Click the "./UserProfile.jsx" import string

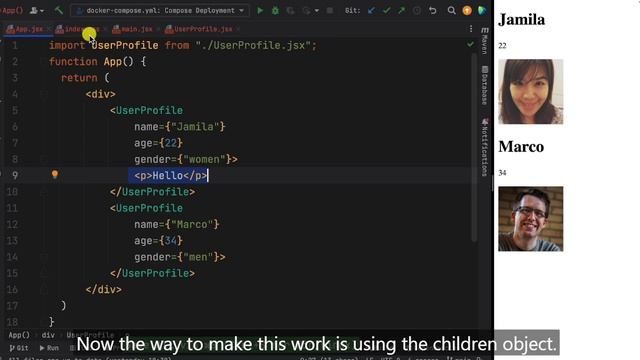[253, 45]
